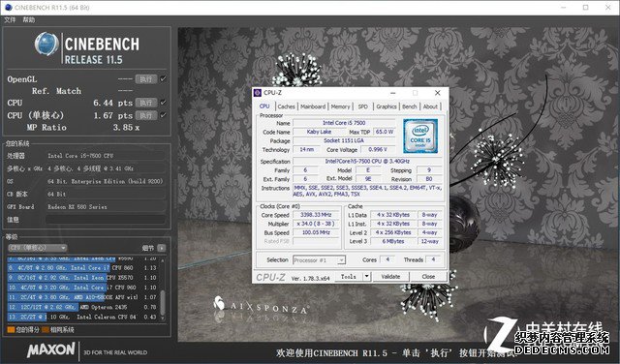Image resolution: width=620 pixels, height=364 pixels.
Task: Click the MAXON logo at bottom
Action: 51,349
